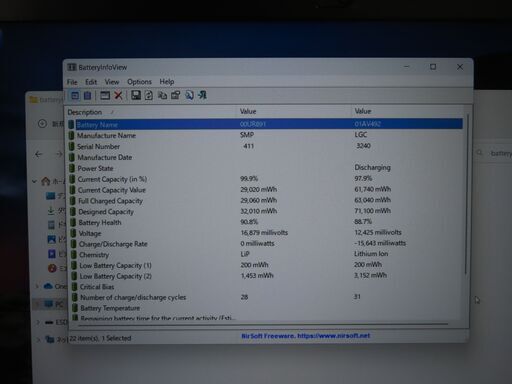The height and width of the screenshot is (384, 512).
Task: Select the Designed Capacity row
Action: [x=265, y=211]
